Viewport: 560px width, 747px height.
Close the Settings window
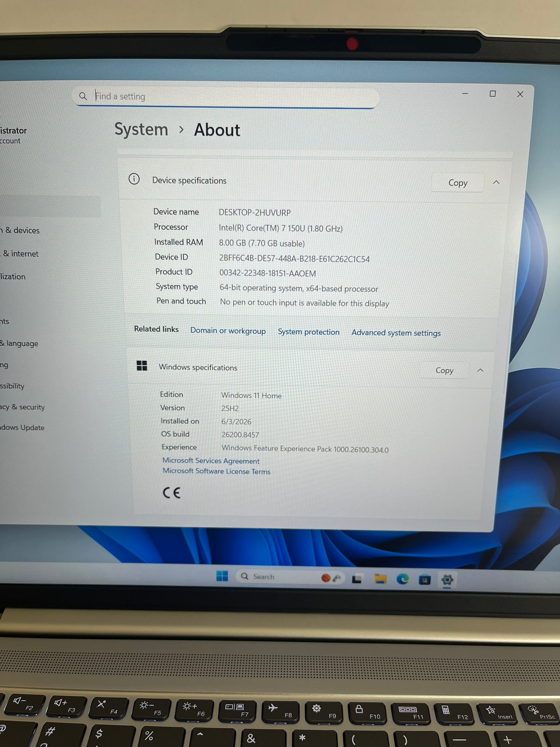coord(520,94)
